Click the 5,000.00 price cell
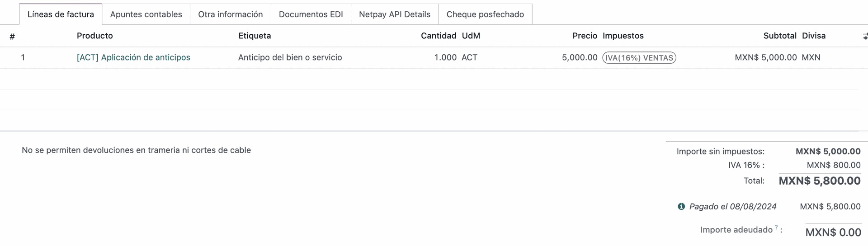This screenshot has height=246, width=868. 580,57
